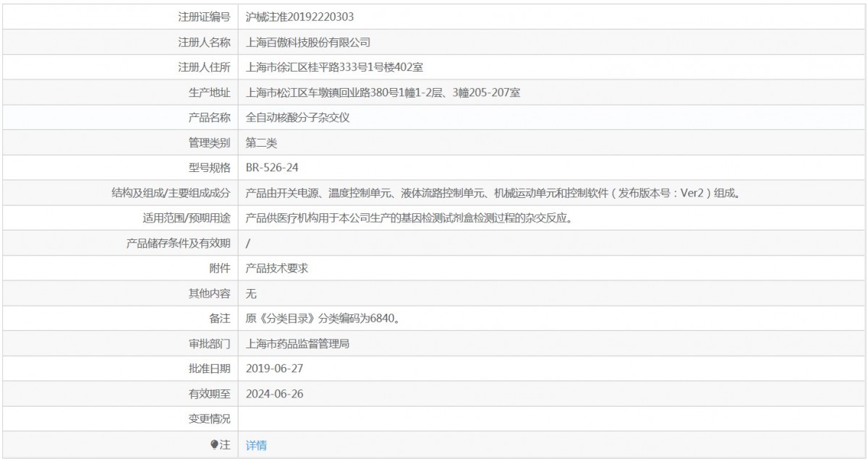Click the 其他内容 label
This screenshot has width=868, height=461.
pyautogui.click(x=209, y=293)
